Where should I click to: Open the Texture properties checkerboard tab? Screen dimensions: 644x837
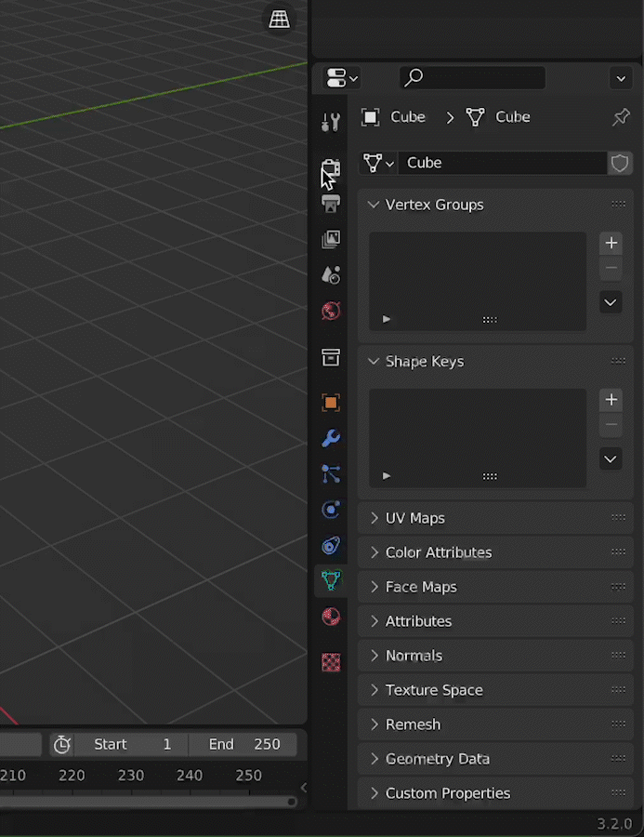tap(331, 662)
